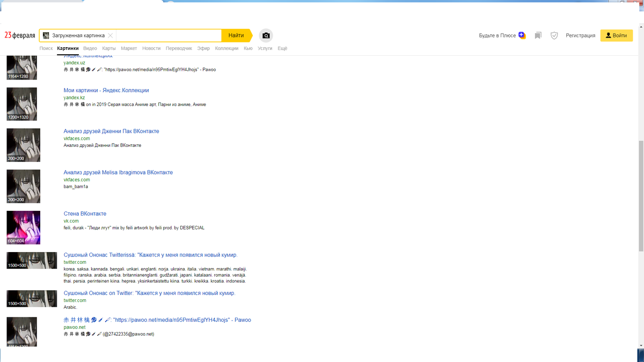Open the 1164×1280 thumbnail at the top
Image resolution: width=644 pixels, height=362 pixels.
coord(21,68)
